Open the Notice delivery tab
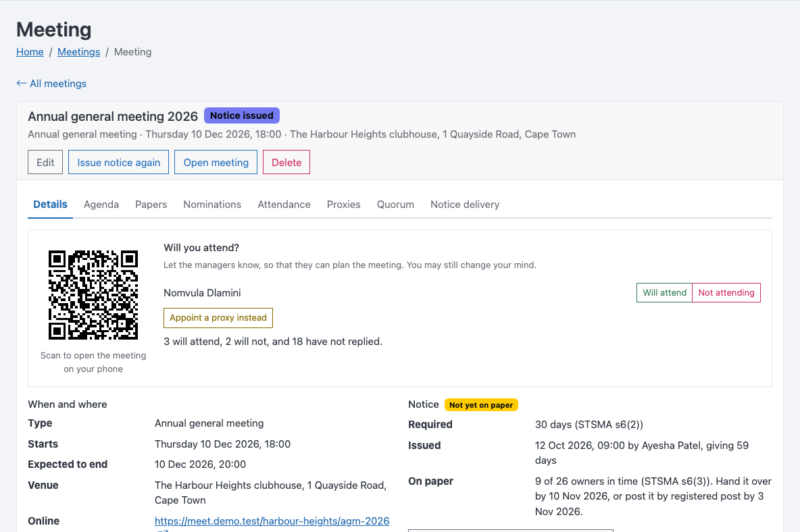 [x=465, y=205]
